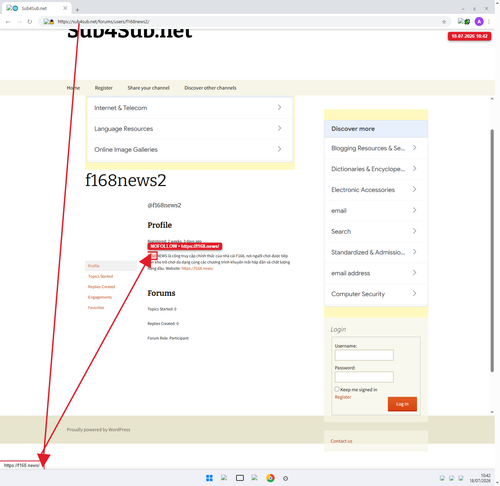
Task: Follow the f168.news website link in bio
Action: point(197,268)
